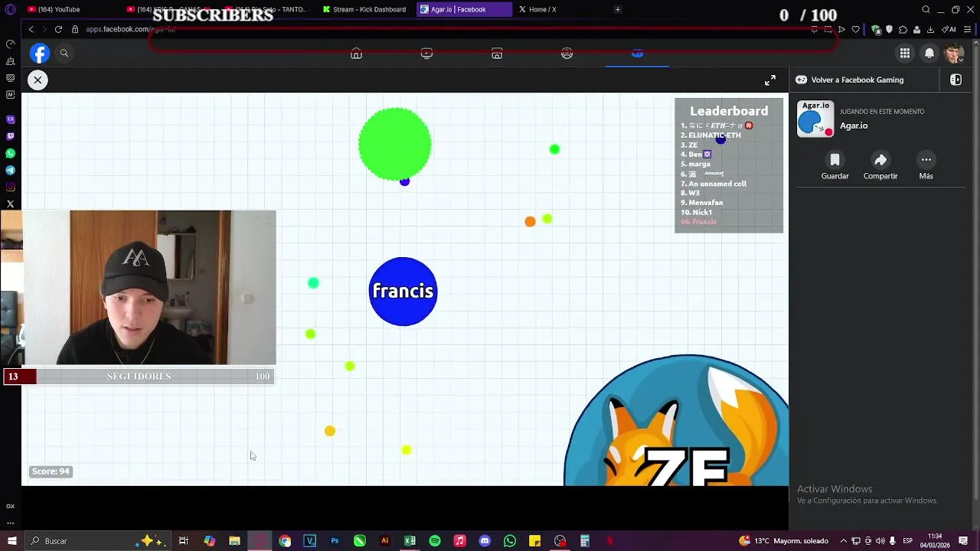Click the heart bookmark icon in address bar
The image size is (980, 551).
(x=856, y=29)
